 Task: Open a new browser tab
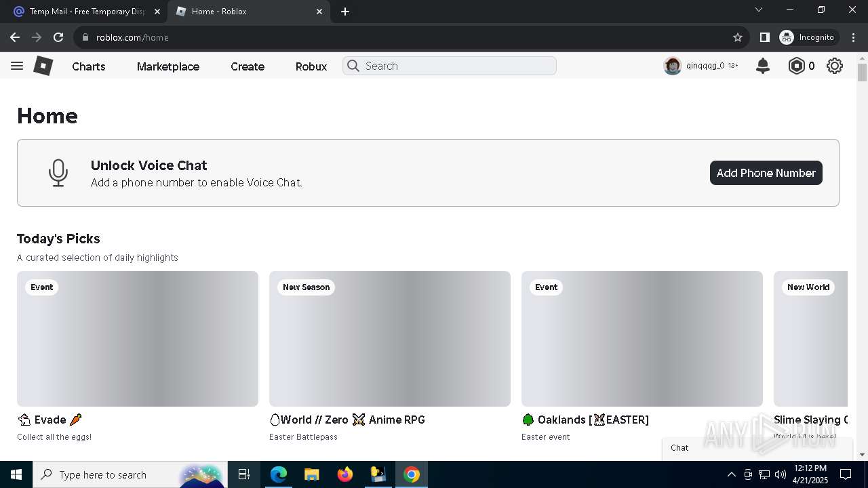tap(345, 12)
